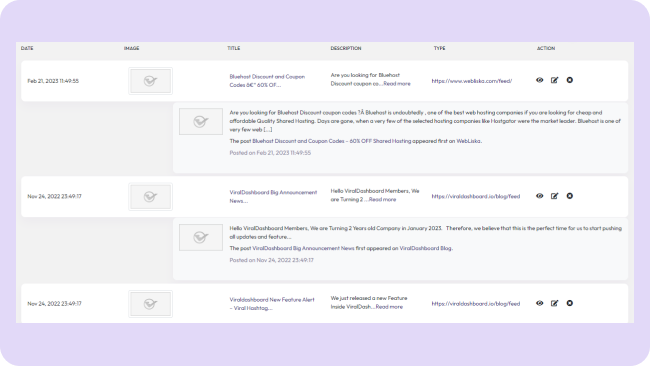
Task: Click the edit pencil icon in Bluehost Discount row
Action: click(554, 80)
